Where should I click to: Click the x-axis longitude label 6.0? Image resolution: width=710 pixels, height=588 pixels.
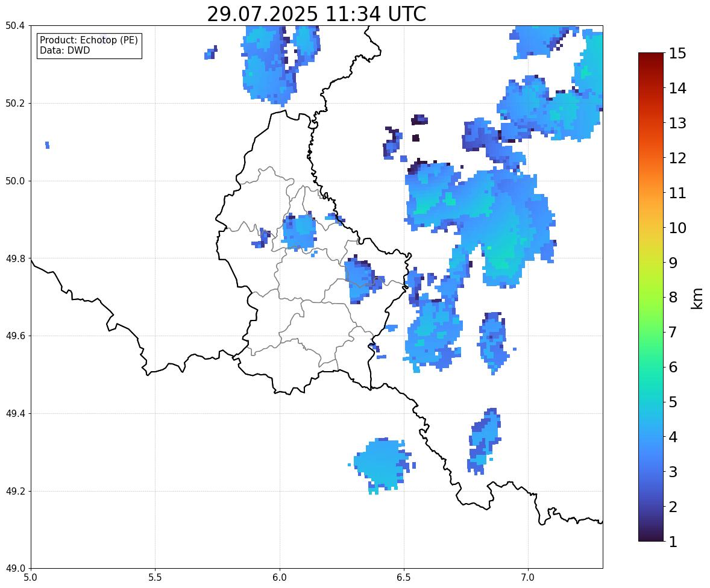click(x=280, y=578)
